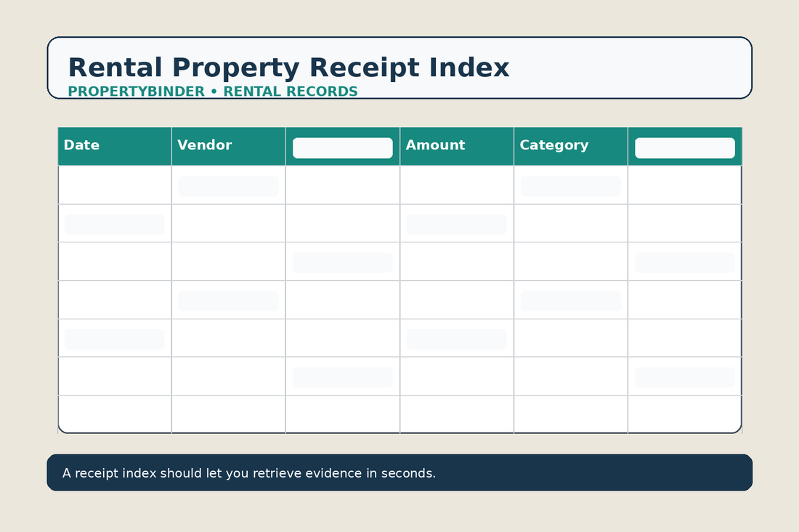Screen dimensions: 799x532
Task: Click the second-row placeholder under Date
Action: click(x=114, y=224)
